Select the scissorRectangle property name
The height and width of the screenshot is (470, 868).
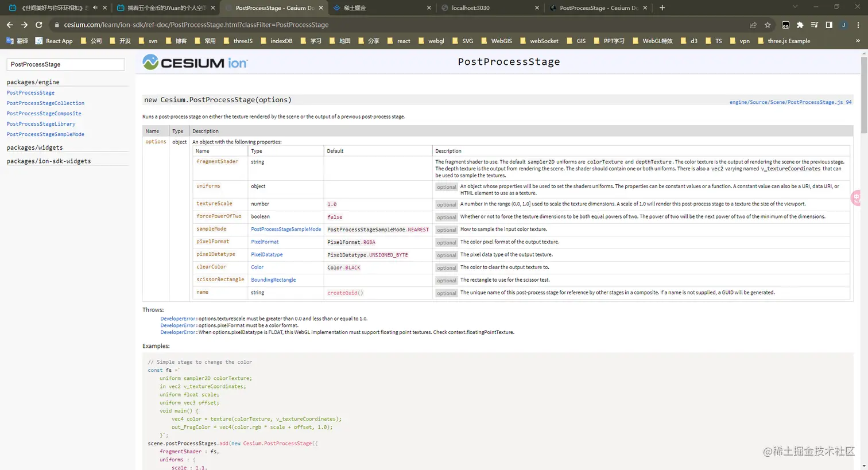(x=220, y=279)
